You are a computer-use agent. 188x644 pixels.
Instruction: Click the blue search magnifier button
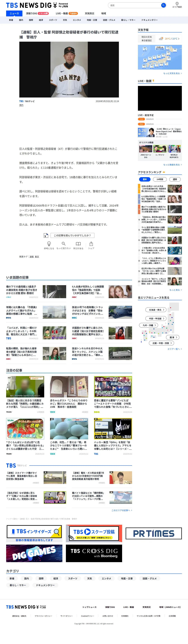point(163,5)
